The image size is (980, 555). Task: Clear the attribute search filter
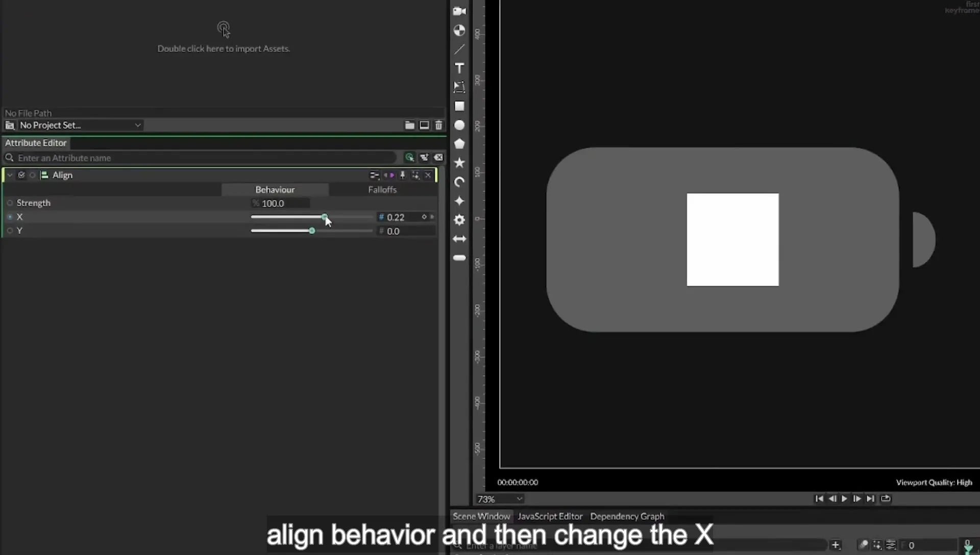[438, 158]
